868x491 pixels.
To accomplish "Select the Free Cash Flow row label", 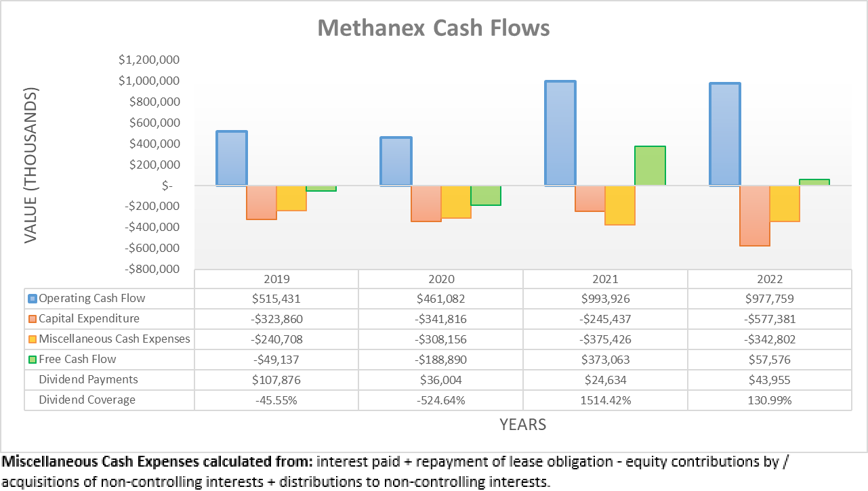I will pyautogui.click(x=77, y=359).
